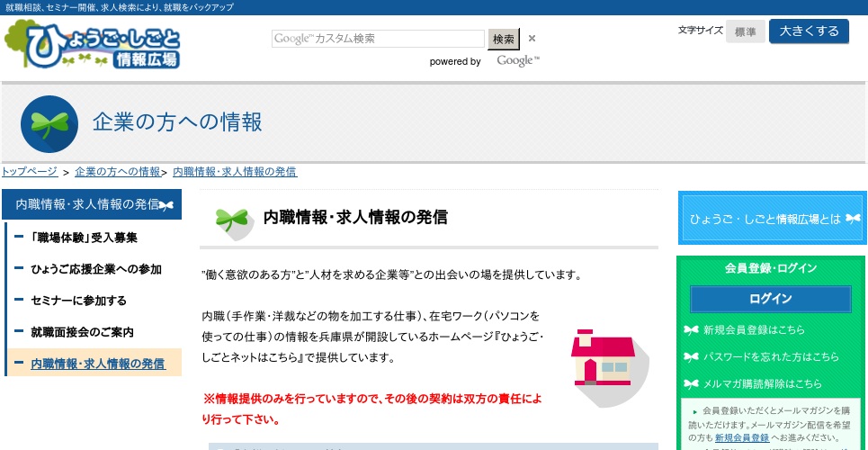Clear the search with the X icon
The width and height of the screenshot is (868, 450).
532,39
